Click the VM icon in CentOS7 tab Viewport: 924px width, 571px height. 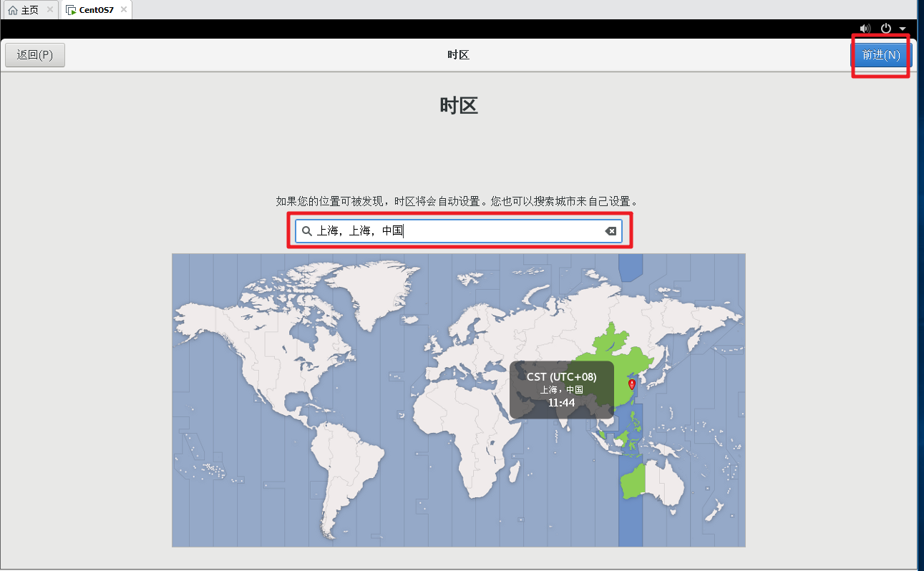(71, 10)
